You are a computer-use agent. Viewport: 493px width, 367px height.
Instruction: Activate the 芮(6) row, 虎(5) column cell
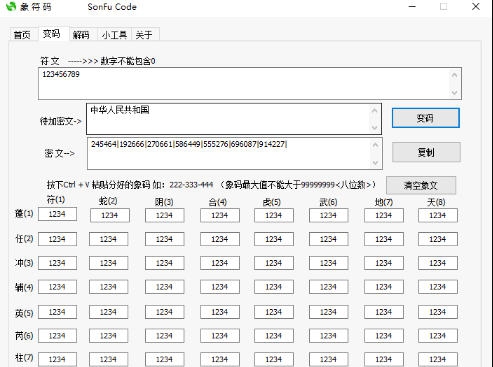274,336
